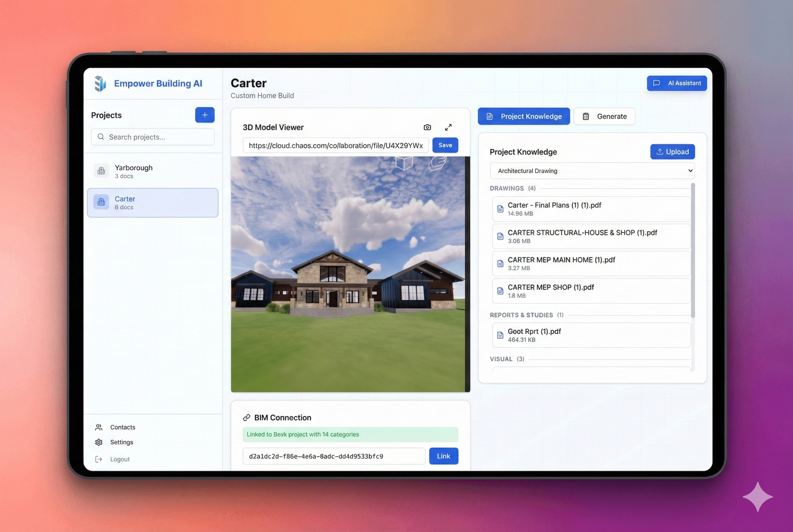This screenshot has width=793, height=532.
Task: Click the Project Knowledge list scrollbar
Action: [x=693, y=250]
